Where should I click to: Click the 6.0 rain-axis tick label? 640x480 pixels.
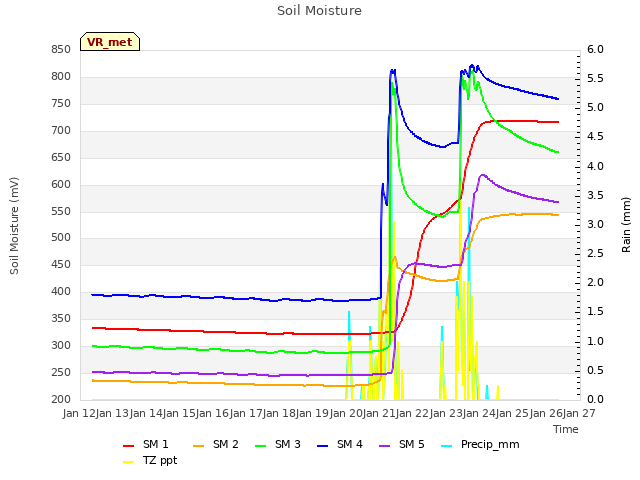tap(595, 49)
